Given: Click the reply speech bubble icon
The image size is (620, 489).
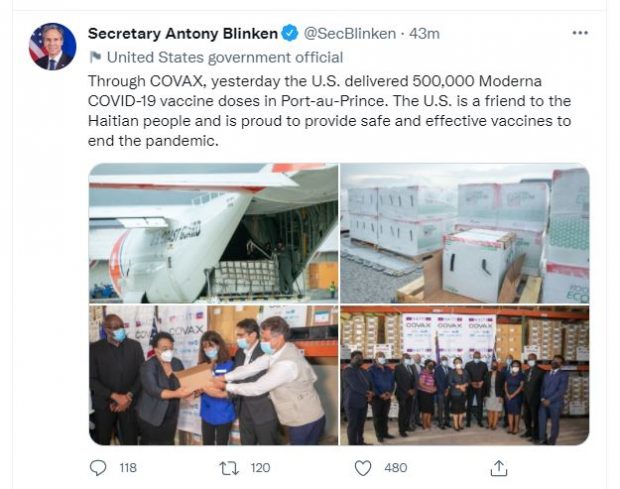Looking at the screenshot, I should 98,468.
